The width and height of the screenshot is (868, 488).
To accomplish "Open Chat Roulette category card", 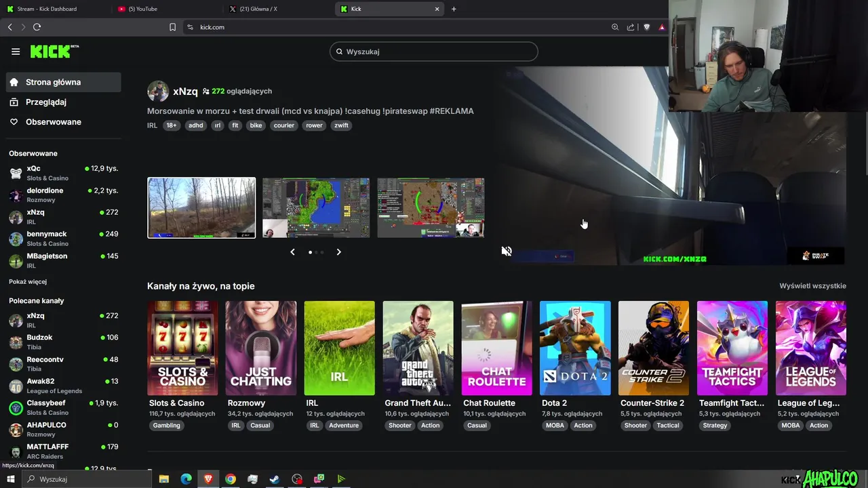I will [496, 348].
